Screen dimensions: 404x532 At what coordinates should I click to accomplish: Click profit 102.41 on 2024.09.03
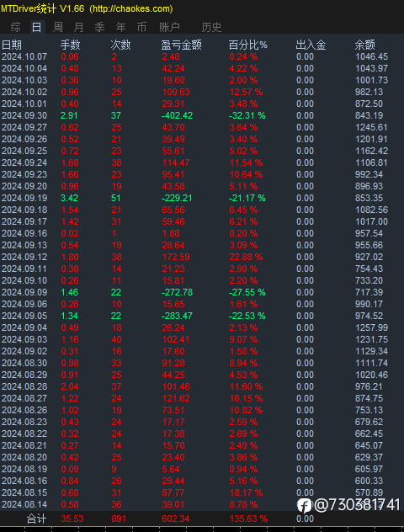[176, 339]
